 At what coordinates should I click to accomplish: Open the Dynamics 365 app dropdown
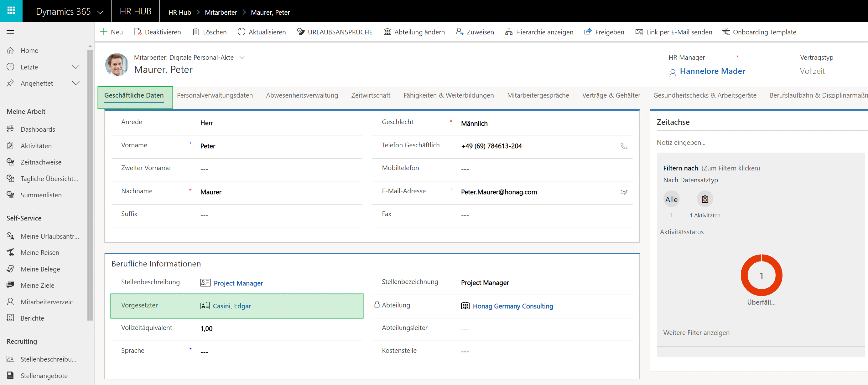[x=100, y=13]
